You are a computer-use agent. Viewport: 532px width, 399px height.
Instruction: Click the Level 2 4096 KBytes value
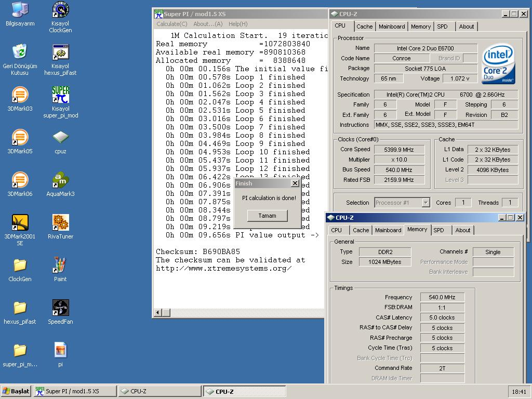(x=493, y=170)
